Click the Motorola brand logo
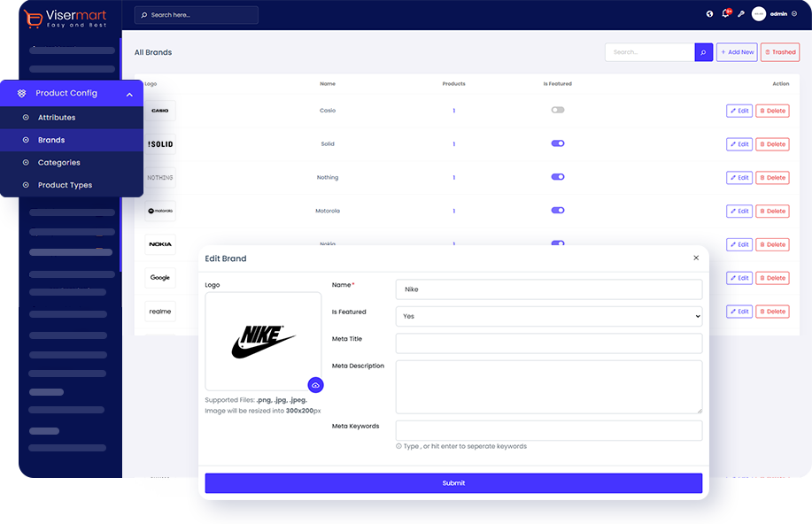Screen dimensions: 812x524 [x=160, y=211]
